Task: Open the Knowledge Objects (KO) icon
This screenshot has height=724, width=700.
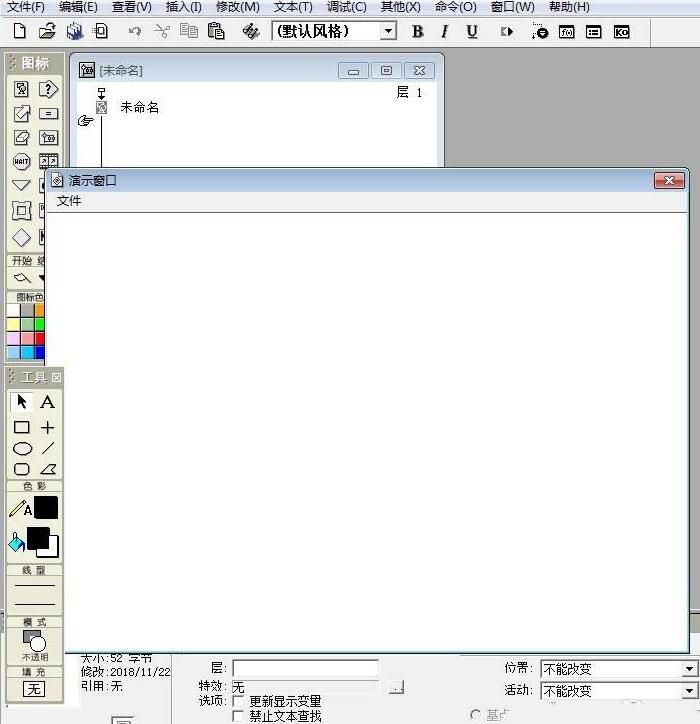Action: [x=622, y=32]
